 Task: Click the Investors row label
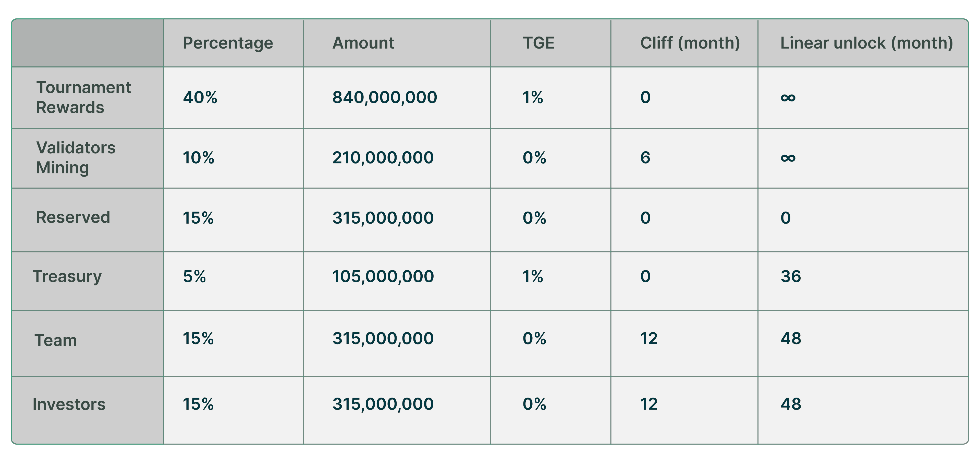[x=69, y=404]
